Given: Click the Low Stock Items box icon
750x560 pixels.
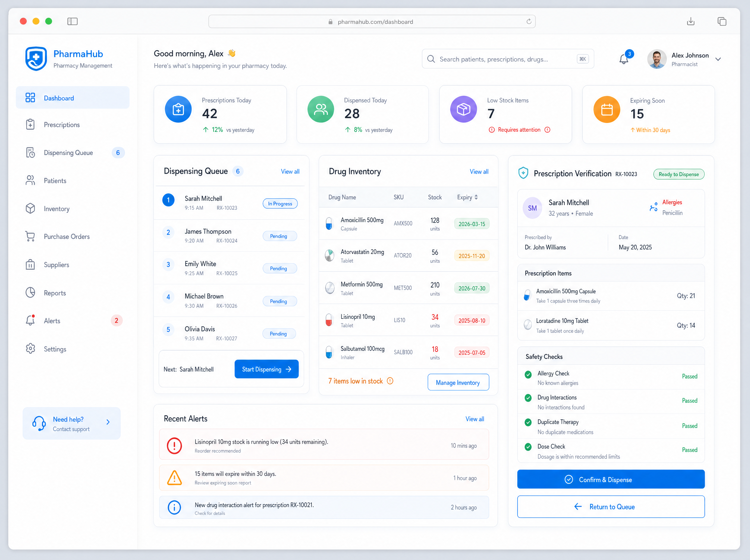Looking at the screenshot, I should tap(463, 109).
